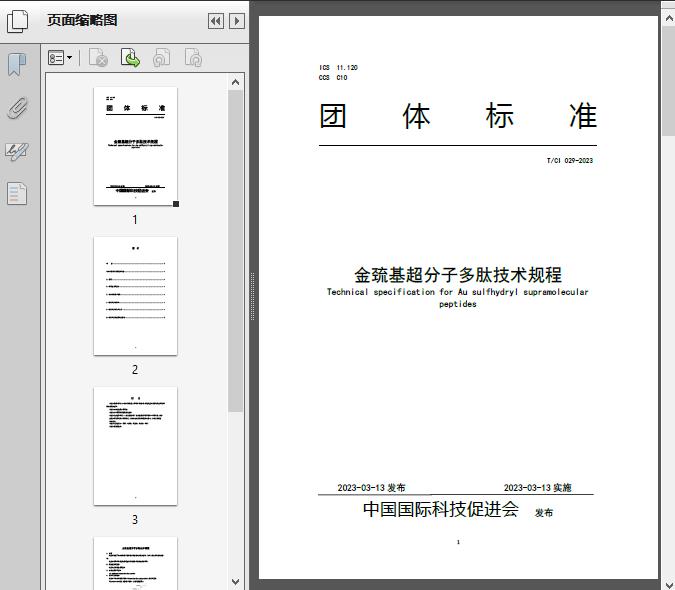Image resolution: width=675 pixels, height=590 pixels.
Task: Rotate pages counterclockwise
Action: click(x=162, y=59)
